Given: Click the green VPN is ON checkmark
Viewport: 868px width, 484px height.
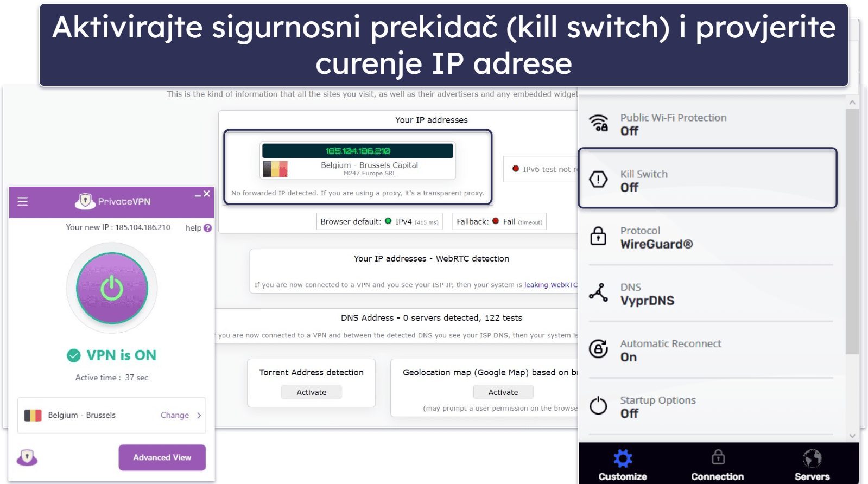Looking at the screenshot, I should point(74,355).
